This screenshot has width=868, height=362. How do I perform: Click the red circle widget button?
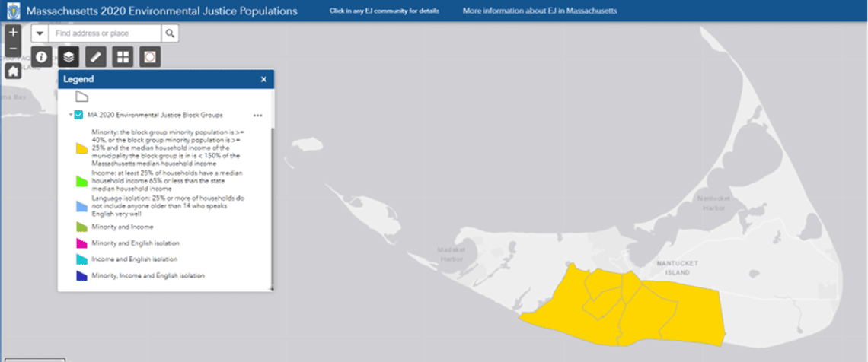[x=150, y=57]
